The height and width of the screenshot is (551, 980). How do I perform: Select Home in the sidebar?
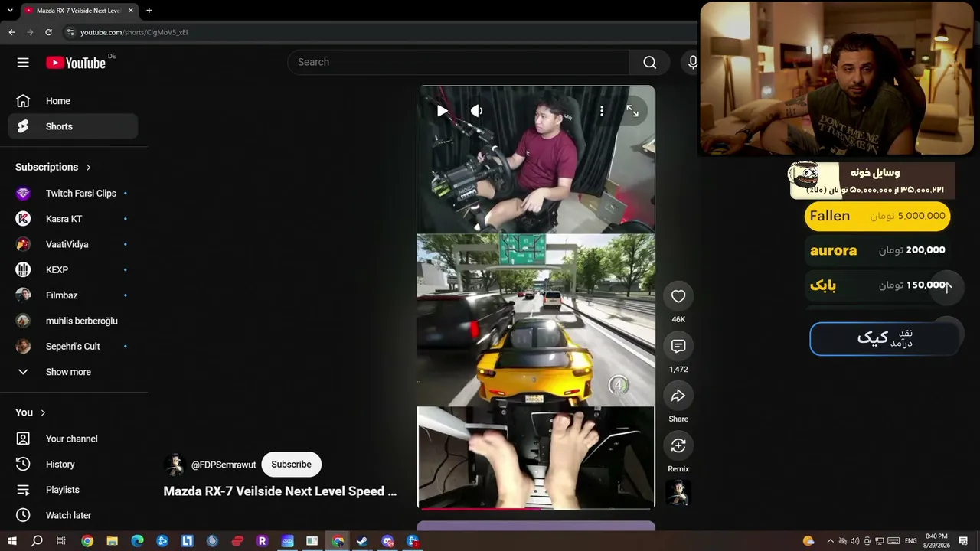point(73,101)
